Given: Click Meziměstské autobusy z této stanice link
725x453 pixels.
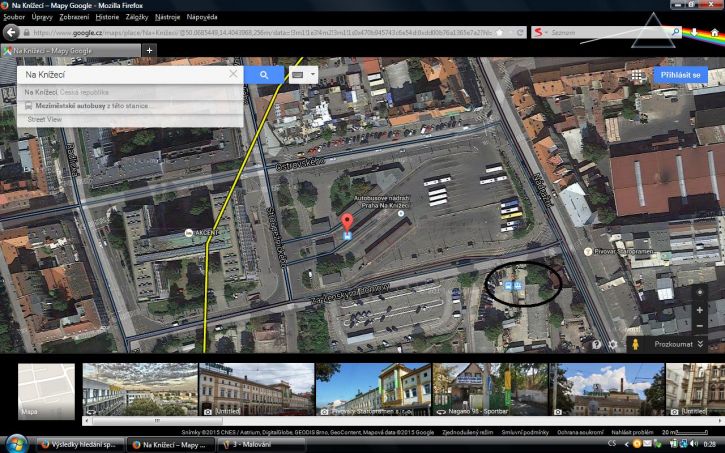Looking at the screenshot, I should pos(92,106).
